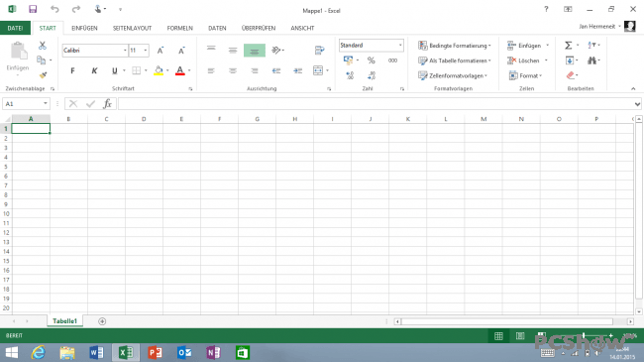Increase font size with large A
The image size is (644, 362).
(x=161, y=51)
